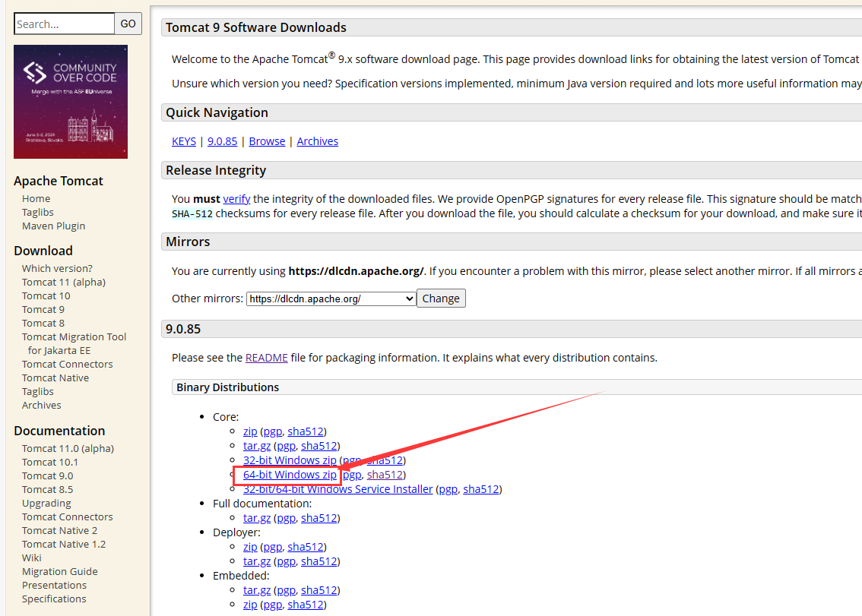Download the Embedded tar.gz

click(257, 590)
